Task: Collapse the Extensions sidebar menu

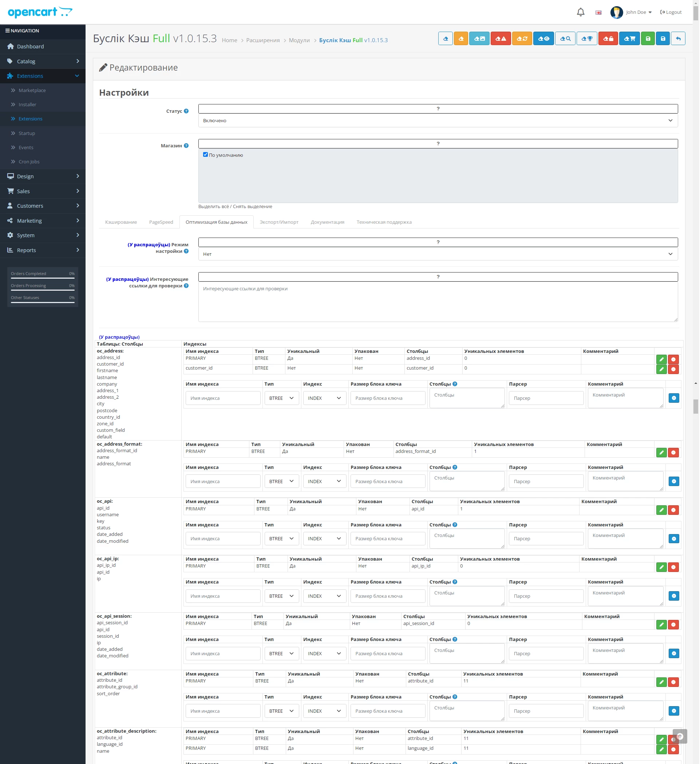Action: coord(43,76)
